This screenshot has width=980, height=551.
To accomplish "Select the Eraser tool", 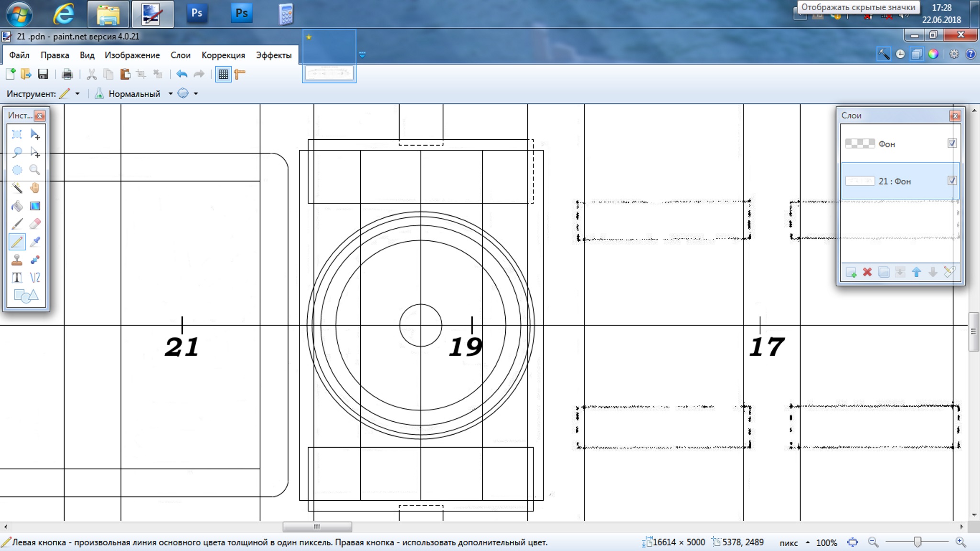I will click(35, 224).
